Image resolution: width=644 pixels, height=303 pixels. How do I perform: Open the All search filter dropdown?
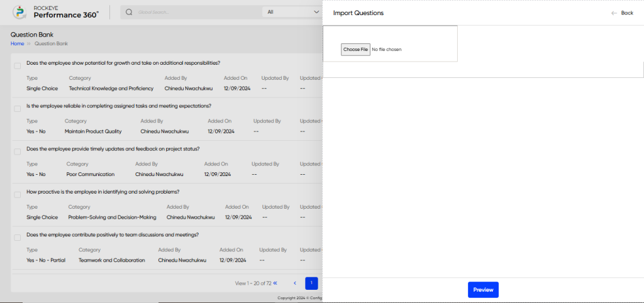point(292,13)
